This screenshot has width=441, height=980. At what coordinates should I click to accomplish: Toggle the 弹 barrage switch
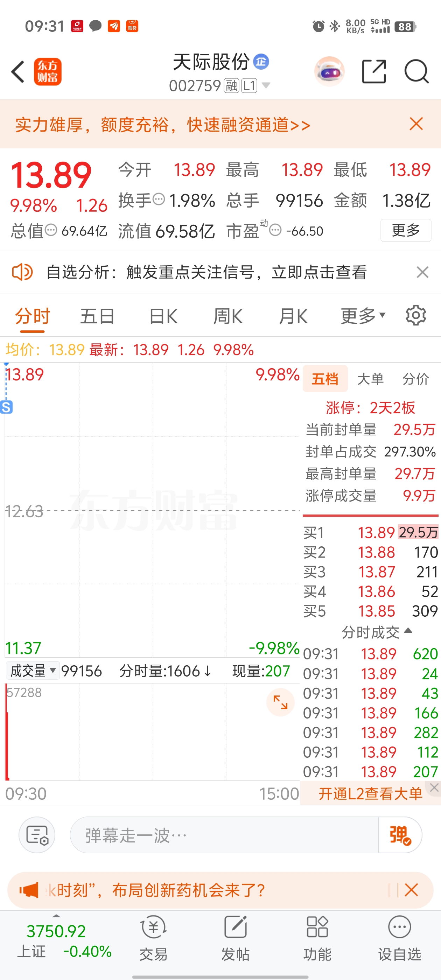click(400, 835)
